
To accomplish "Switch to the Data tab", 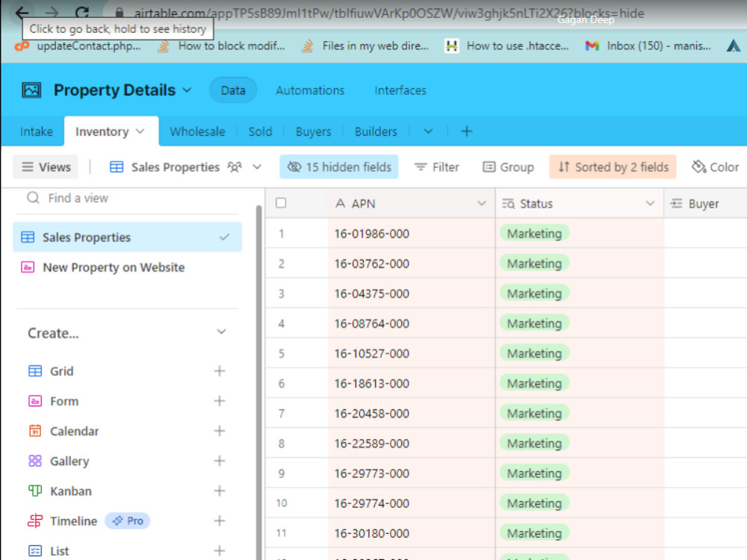I will click(x=233, y=90).
